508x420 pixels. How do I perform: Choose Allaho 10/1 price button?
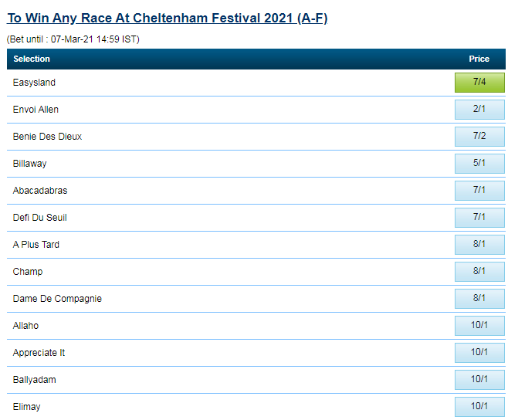pyautogui.click(x=479, y=326)
